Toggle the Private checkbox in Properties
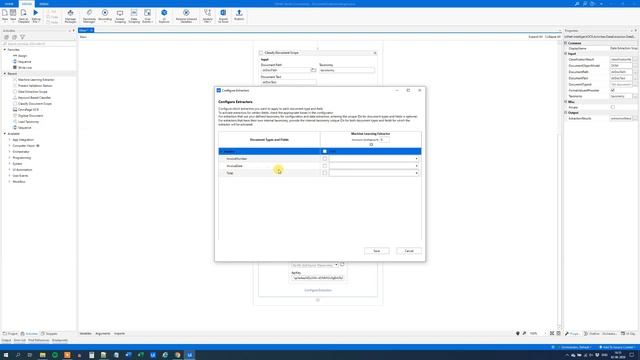The image size is (640, 360). [613, 107]
